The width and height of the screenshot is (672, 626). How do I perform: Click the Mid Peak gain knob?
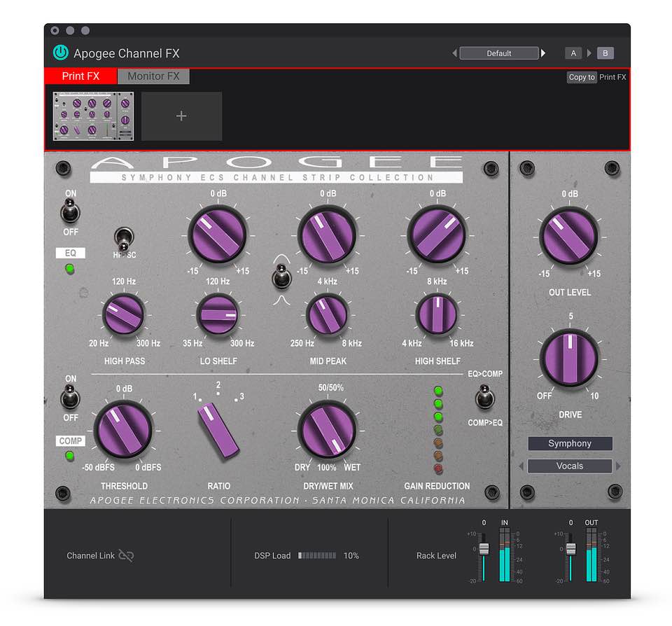(328, 235)
